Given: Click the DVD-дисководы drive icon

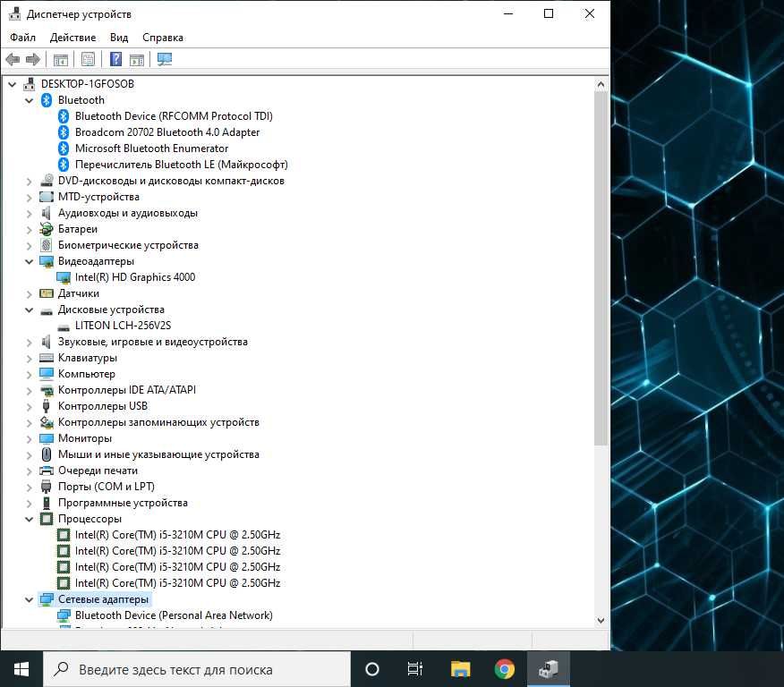Looking at the screenshot, I should coord(47,181).
